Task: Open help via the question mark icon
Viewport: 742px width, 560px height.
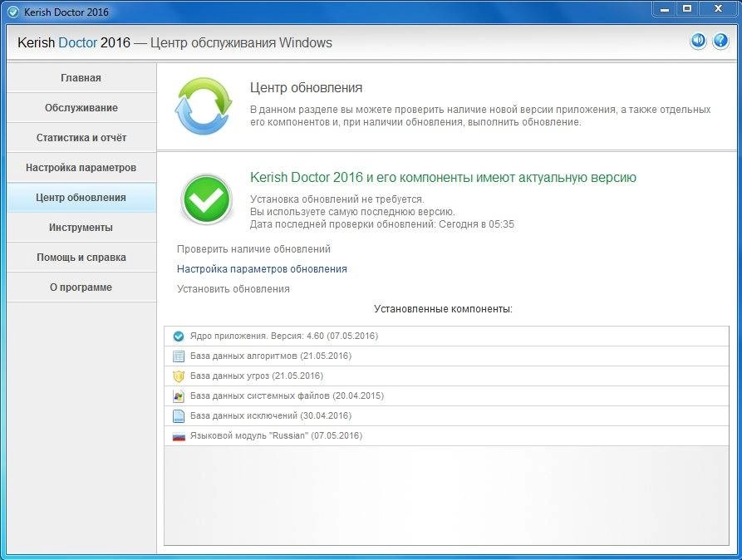Action: tap(720, 42)
